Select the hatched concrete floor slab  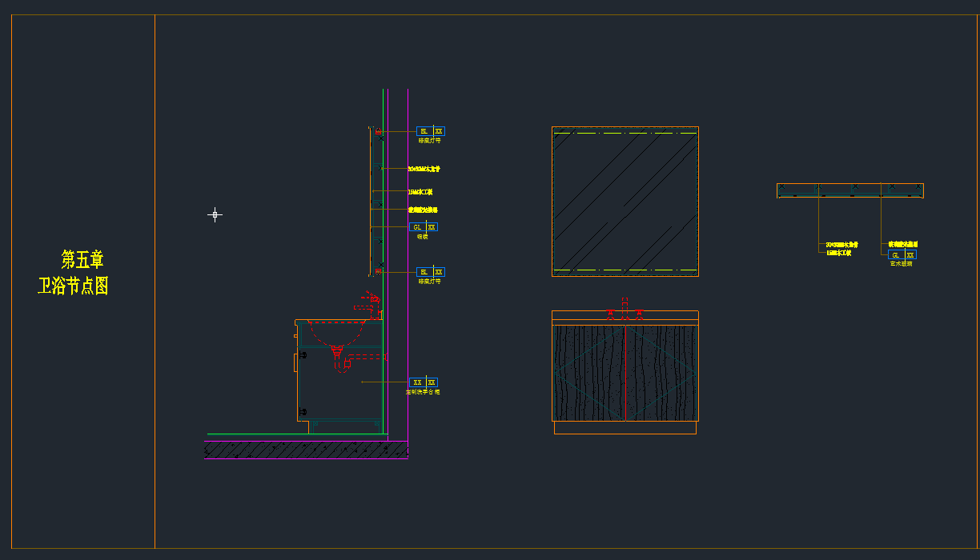coord(306,450)
